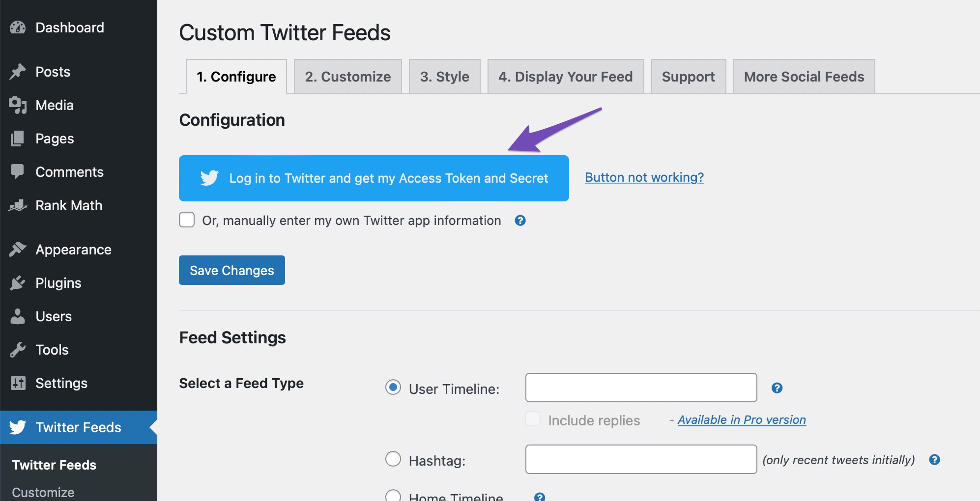Click the Plugins plug icon
Viewport: 980px width, 501px height.
click(x=18, y=283)
